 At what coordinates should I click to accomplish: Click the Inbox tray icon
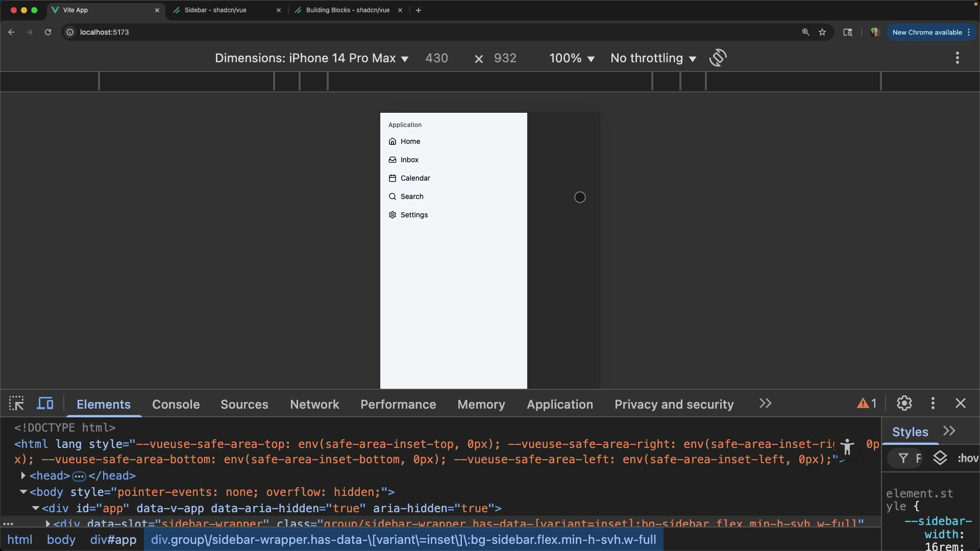tap(393, 160)
